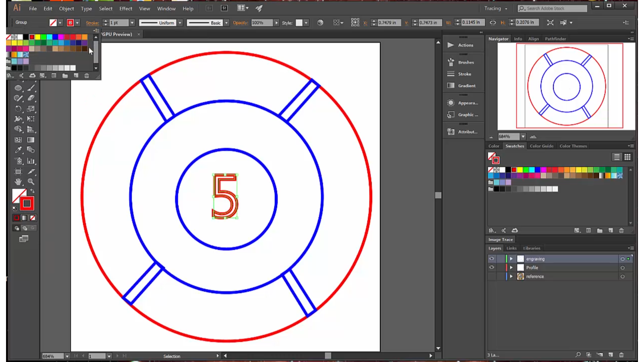644x362 pixels.
Task: Hide the Profile layer
Action: [492, 267]
